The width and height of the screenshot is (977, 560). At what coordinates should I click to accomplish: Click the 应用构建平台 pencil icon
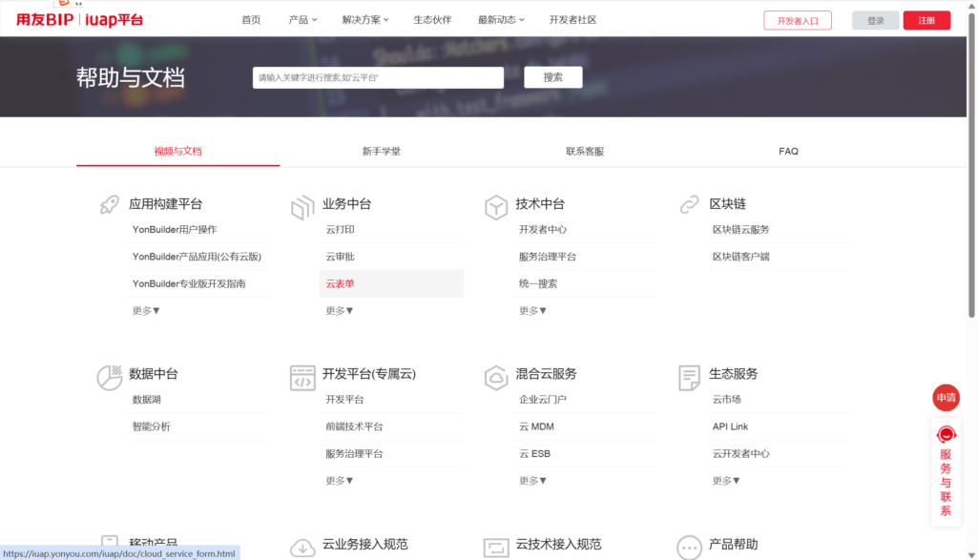[110, 204]
